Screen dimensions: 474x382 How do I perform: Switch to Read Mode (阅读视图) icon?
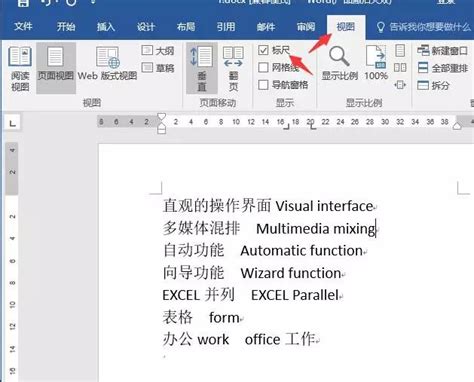tap(20, 68)
